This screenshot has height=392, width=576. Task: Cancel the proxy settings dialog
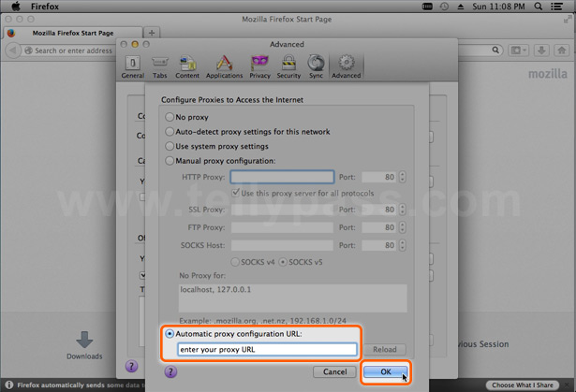(x=334, y=371)
